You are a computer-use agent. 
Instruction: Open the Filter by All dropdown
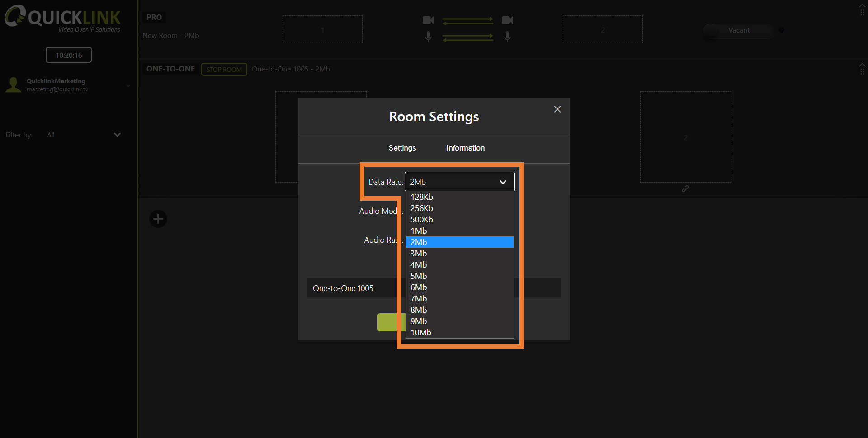(x=84, y=135)
